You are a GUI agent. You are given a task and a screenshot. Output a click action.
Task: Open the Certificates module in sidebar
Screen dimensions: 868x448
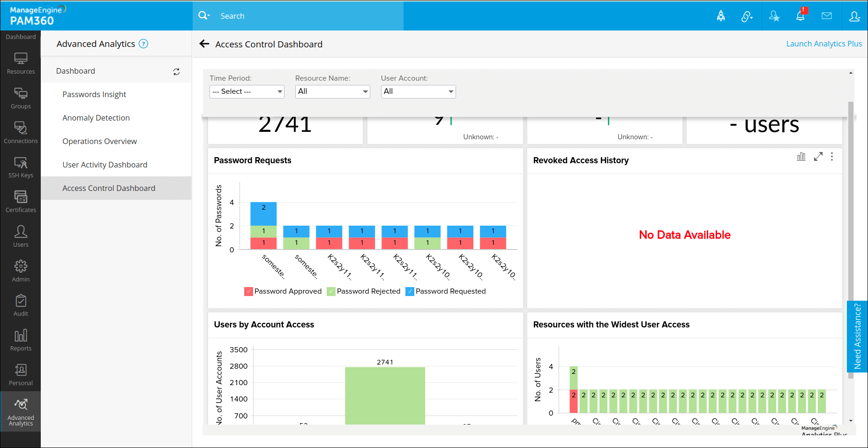[x=21, y=202]
